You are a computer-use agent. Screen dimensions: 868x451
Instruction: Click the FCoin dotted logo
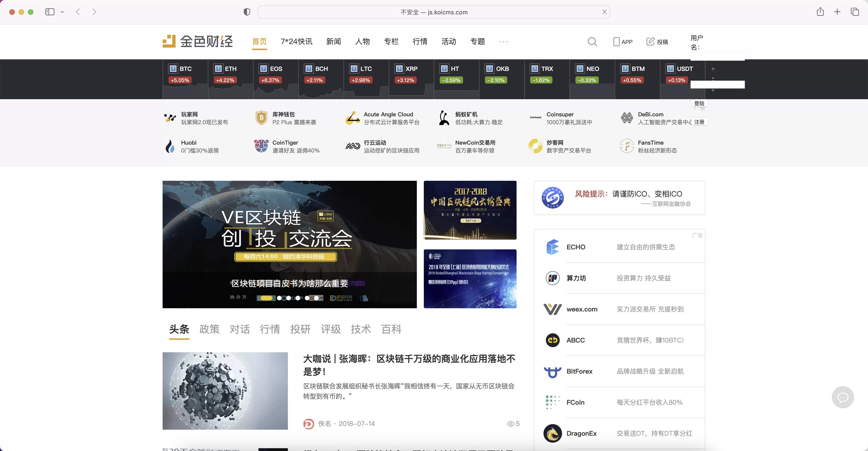pos(552,402)
